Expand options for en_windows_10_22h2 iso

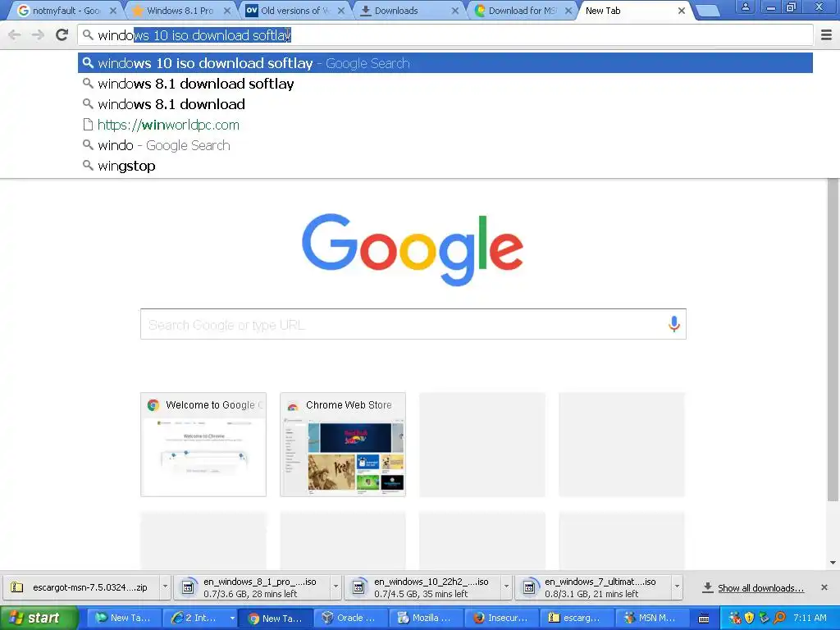pyautogui.click(x=506, y=587)
